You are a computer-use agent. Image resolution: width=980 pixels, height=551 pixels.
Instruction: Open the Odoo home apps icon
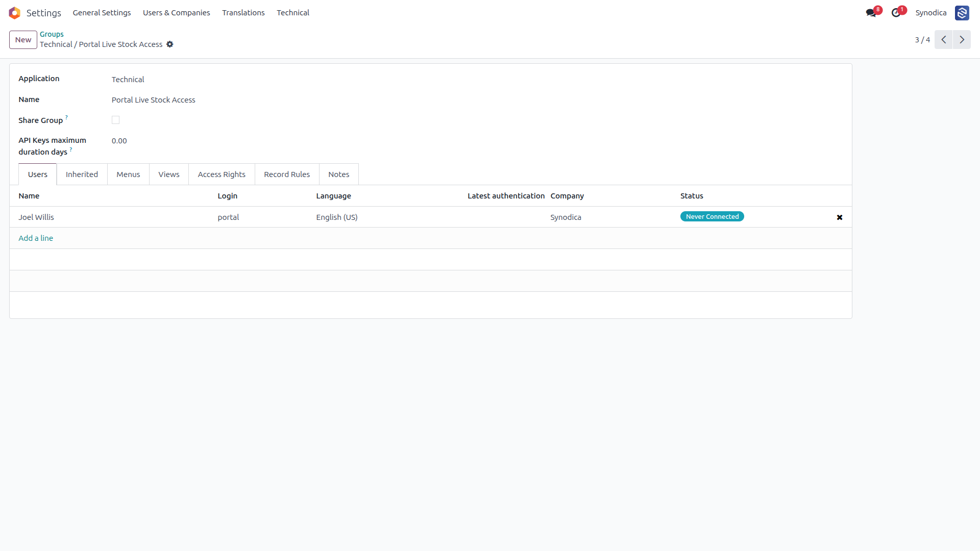(14, 13)
